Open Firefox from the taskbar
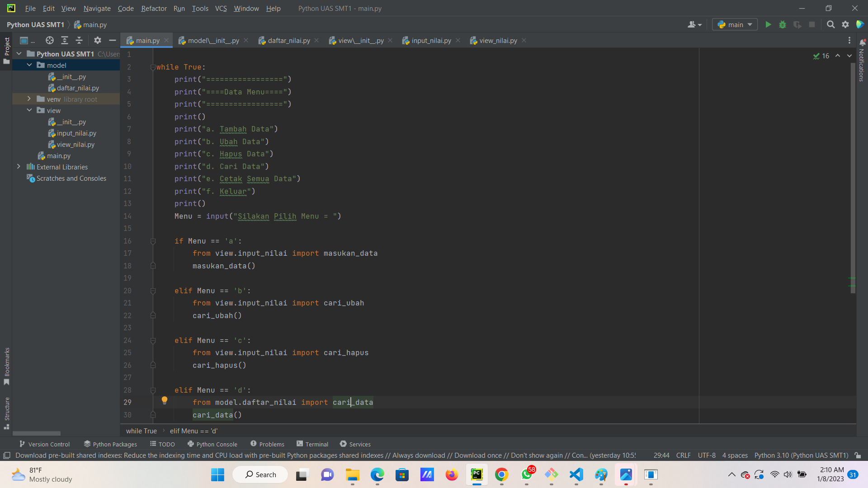The width and height of the screenshot is (868, 488). click(452, 474)
